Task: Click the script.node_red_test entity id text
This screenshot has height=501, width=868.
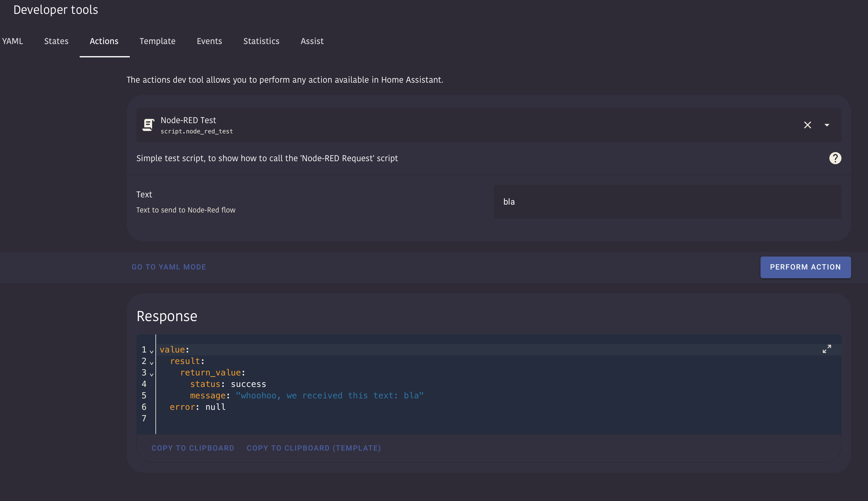Action: [197, 132]
